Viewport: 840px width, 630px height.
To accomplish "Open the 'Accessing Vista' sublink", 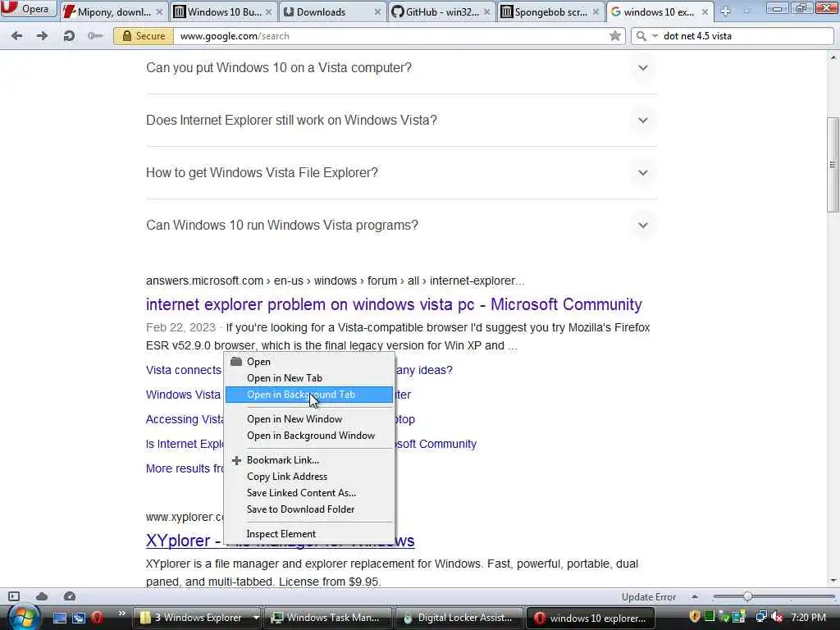I will click(185, 419).
